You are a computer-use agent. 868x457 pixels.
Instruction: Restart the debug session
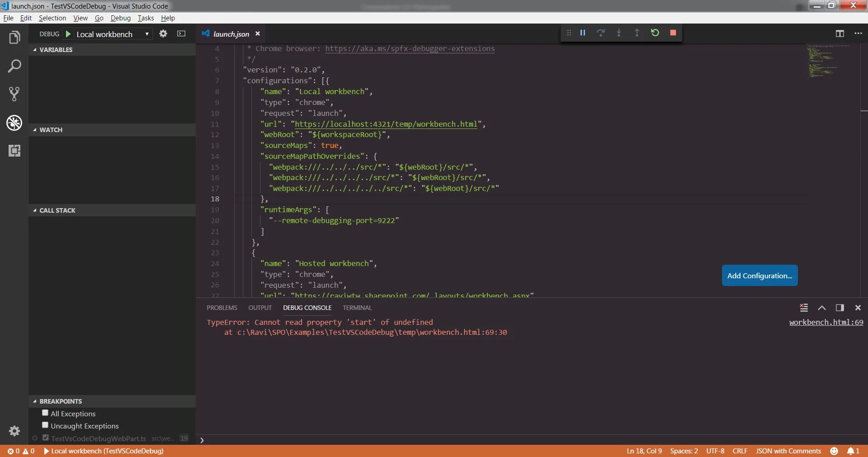point(655,33)
